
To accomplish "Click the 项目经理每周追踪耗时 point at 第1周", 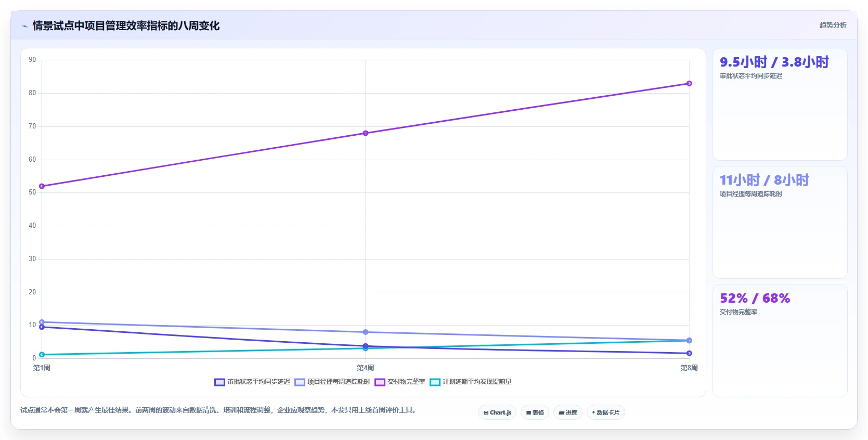I will (x=42, y=322).
